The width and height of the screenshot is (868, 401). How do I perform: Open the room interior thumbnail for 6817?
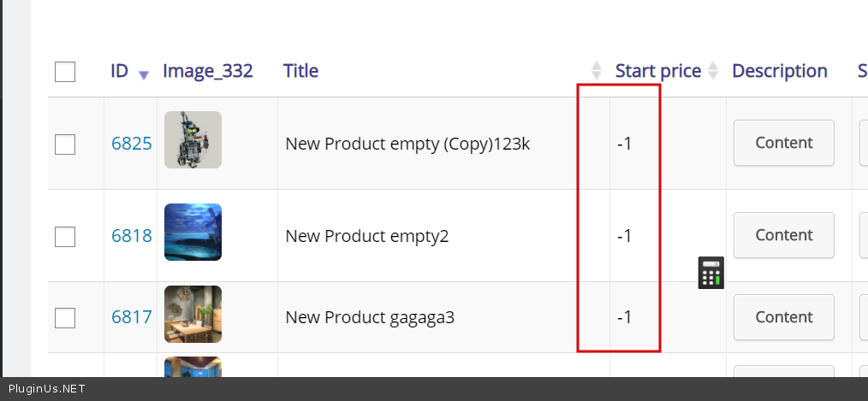193,314
